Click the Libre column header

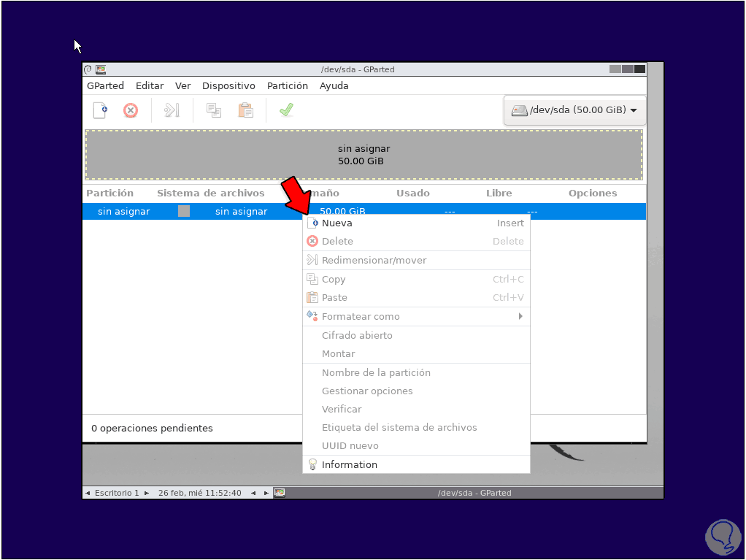pos(499,193)
